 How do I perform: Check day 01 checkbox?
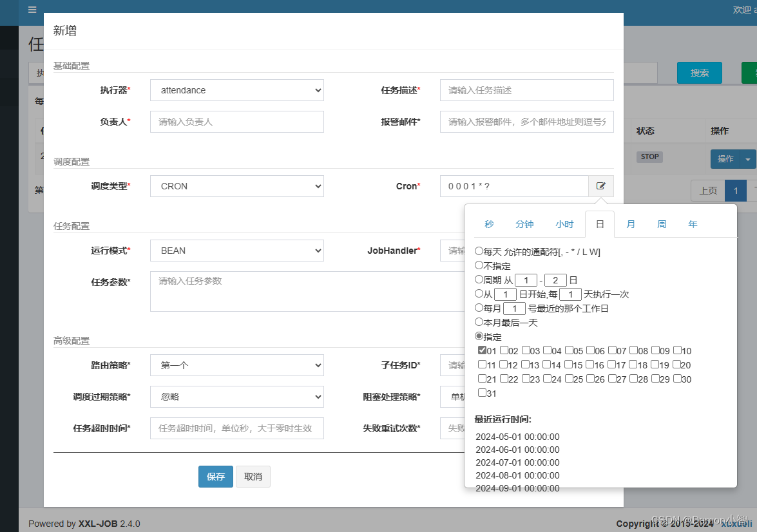click(482, 350)
